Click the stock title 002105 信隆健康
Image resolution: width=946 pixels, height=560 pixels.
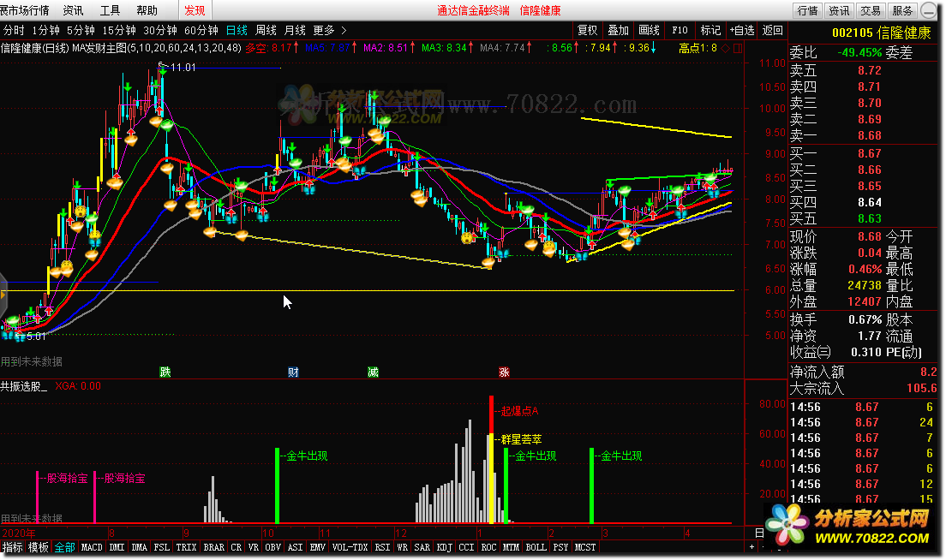tap(882, 33)
